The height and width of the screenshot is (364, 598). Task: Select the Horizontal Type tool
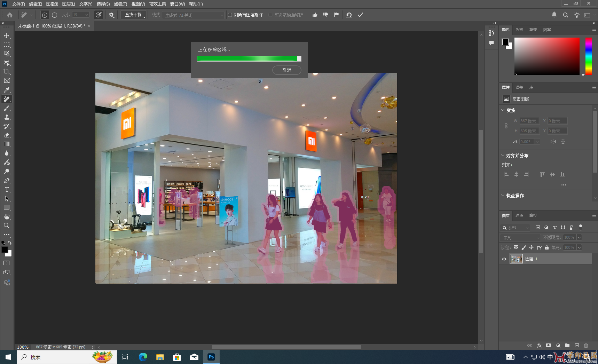[7, 189]
